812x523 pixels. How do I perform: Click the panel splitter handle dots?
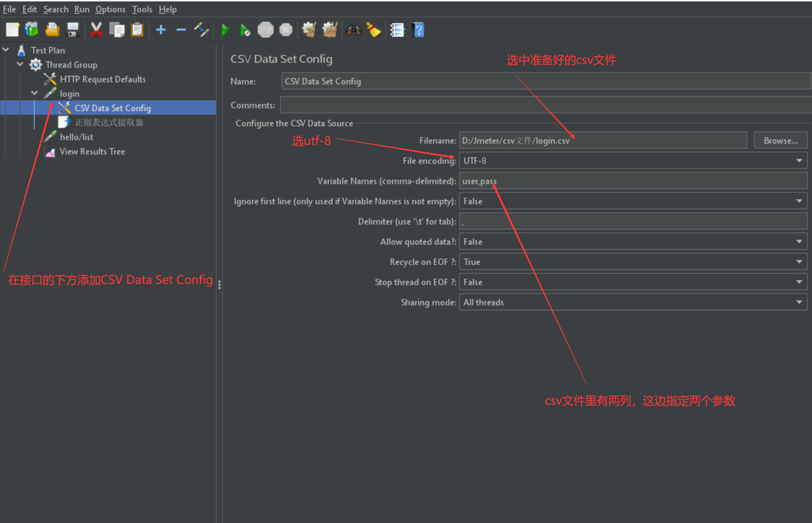tap(219, 285)
